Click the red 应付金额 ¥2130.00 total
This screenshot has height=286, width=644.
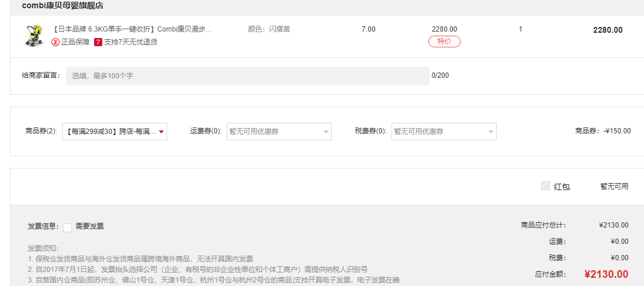606,274
